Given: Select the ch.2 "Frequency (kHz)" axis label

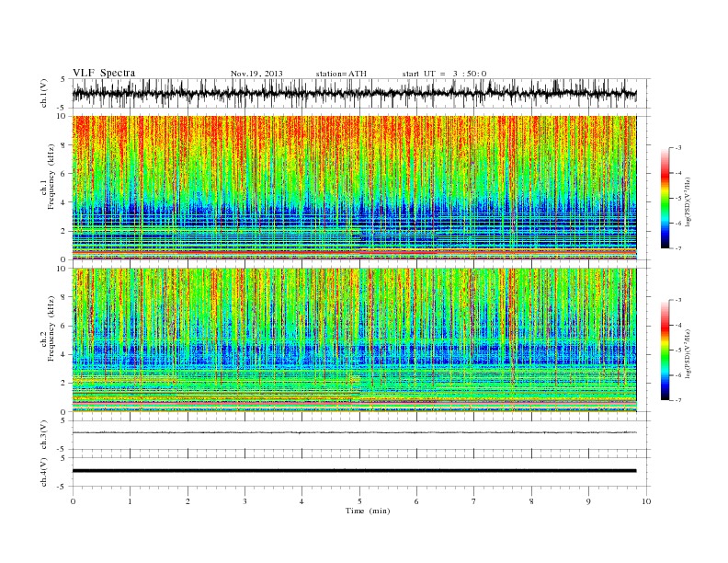Looking at the screenshot, I should point(51,327).
